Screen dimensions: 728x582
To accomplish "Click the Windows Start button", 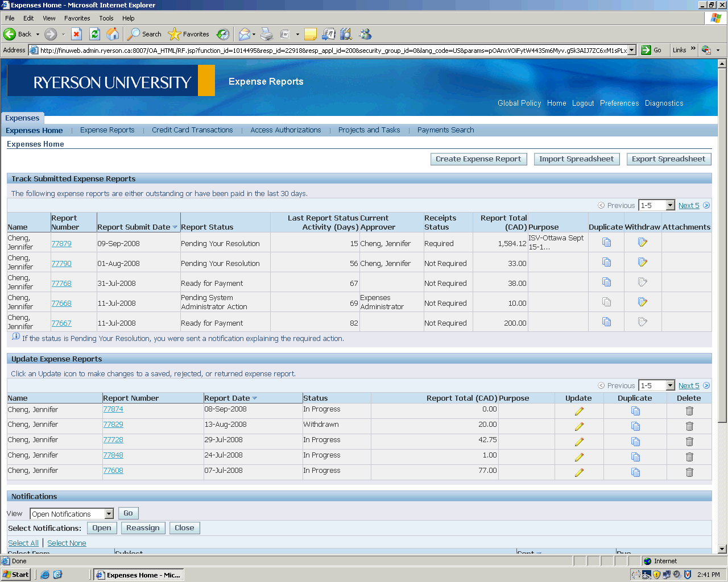I will [x=16, y=575].
